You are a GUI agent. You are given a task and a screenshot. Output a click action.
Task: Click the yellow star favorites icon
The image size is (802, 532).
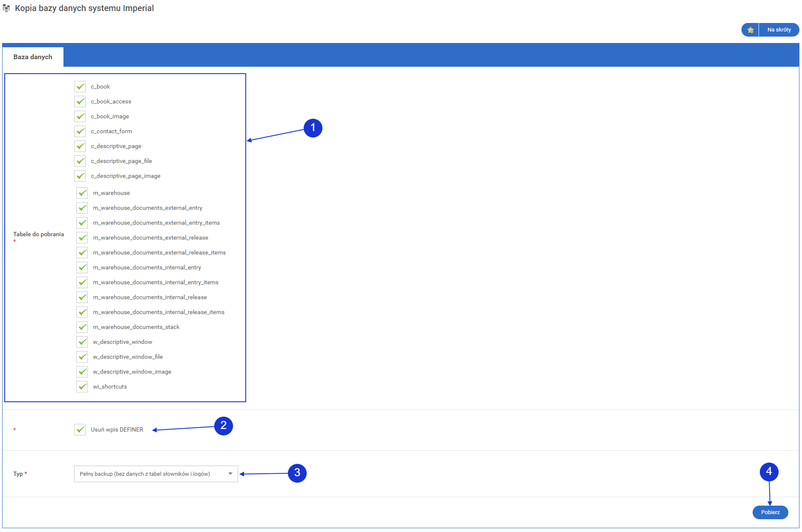[x=750, y=30]
